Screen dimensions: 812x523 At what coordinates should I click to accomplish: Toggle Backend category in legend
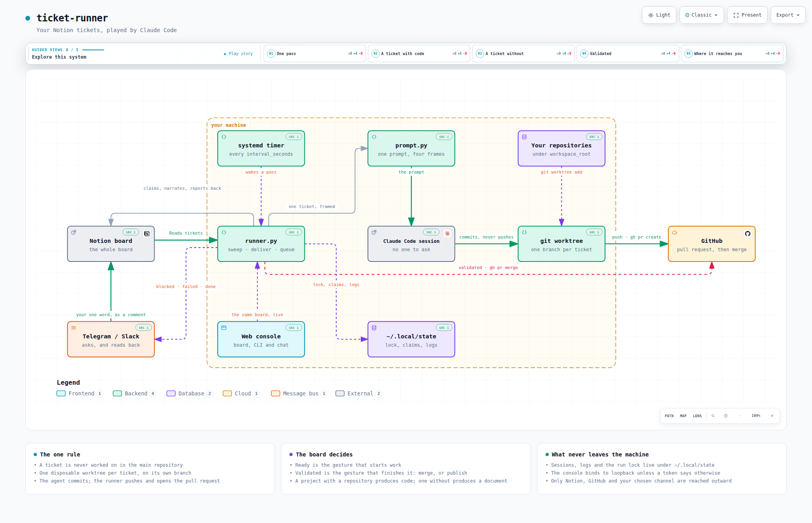pos(134,393)
